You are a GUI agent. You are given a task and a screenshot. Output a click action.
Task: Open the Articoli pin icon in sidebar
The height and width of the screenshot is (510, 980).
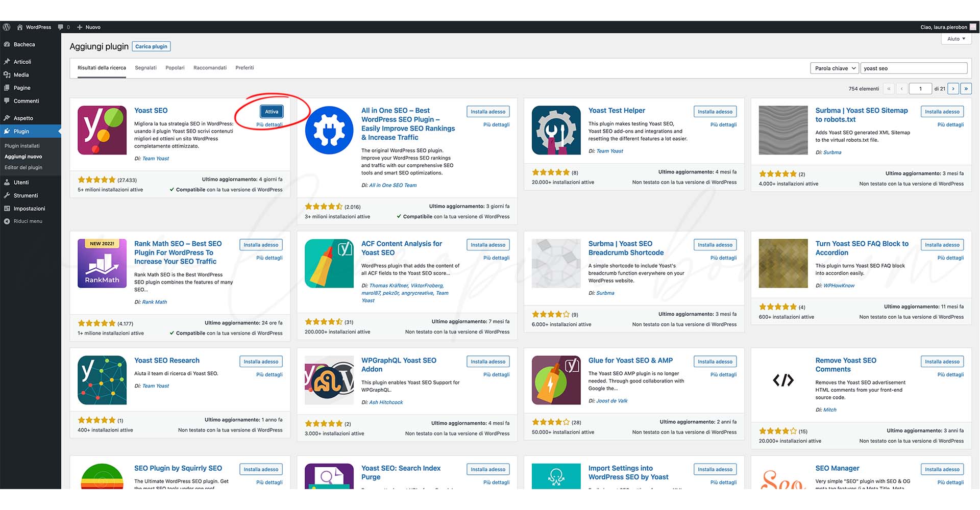[x=7, y=62]
